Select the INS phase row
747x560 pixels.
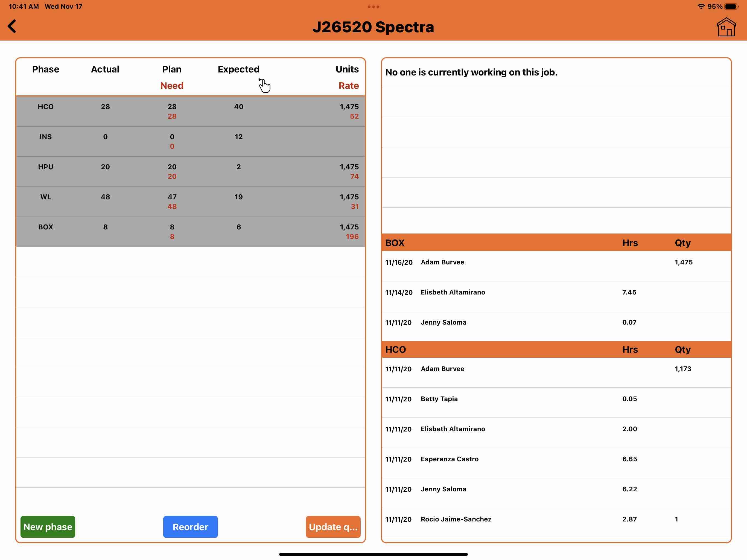coord(191,142)
